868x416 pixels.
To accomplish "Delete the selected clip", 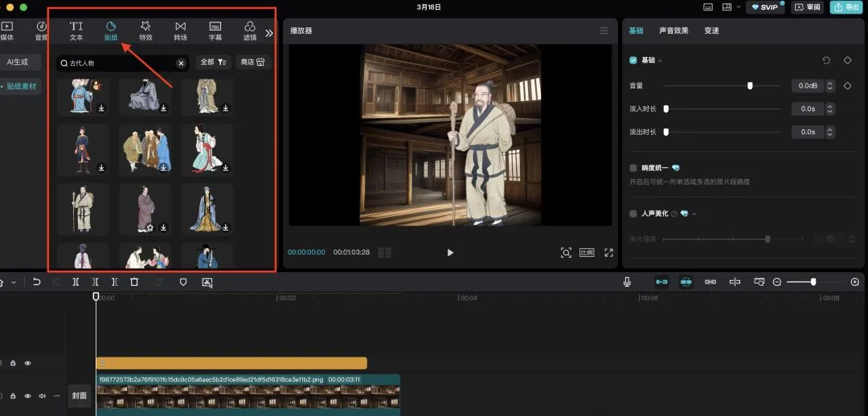I will [x=134, y=282].
